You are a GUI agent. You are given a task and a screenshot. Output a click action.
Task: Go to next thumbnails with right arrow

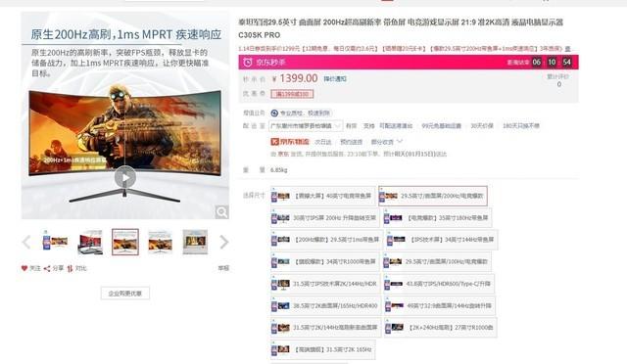[x=224, y=242]
